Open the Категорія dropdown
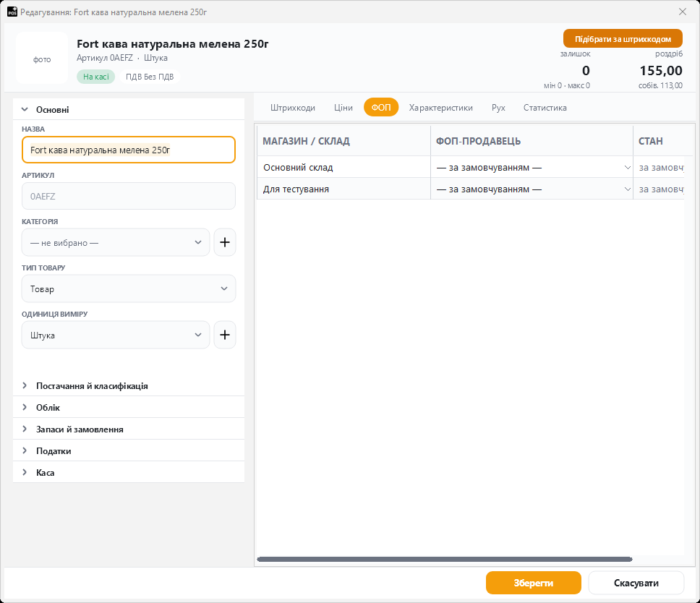 (116, 242)
